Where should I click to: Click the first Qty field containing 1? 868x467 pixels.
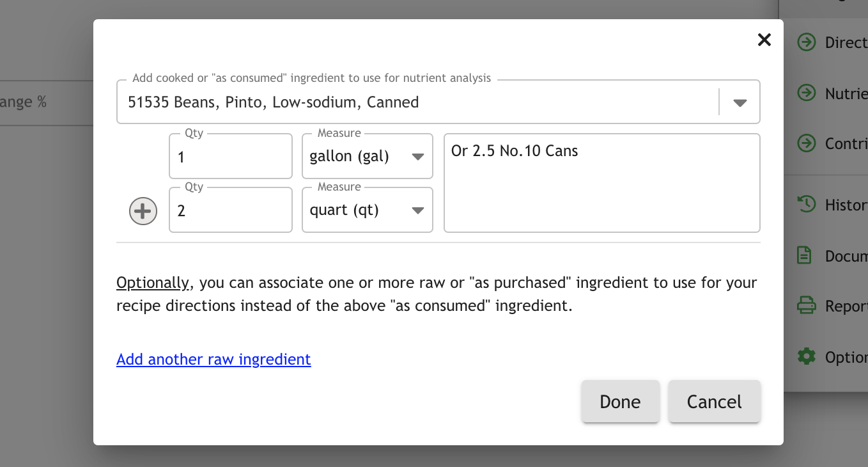(230, 157)
